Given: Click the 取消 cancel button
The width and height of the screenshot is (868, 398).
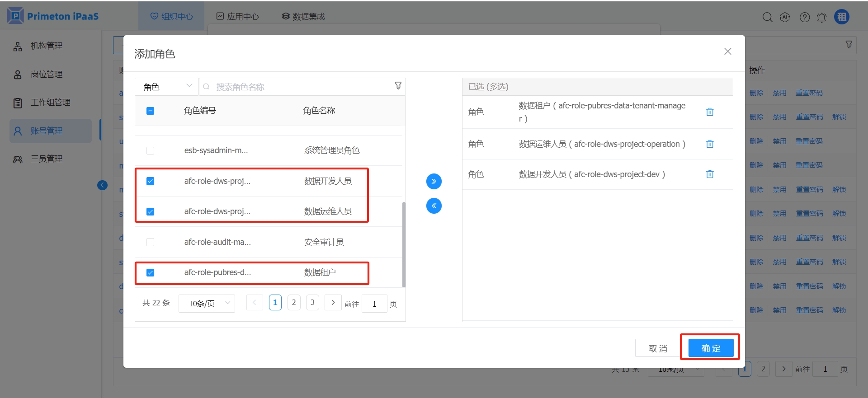Looking at the screenshot, I should [x=657, y=348].
